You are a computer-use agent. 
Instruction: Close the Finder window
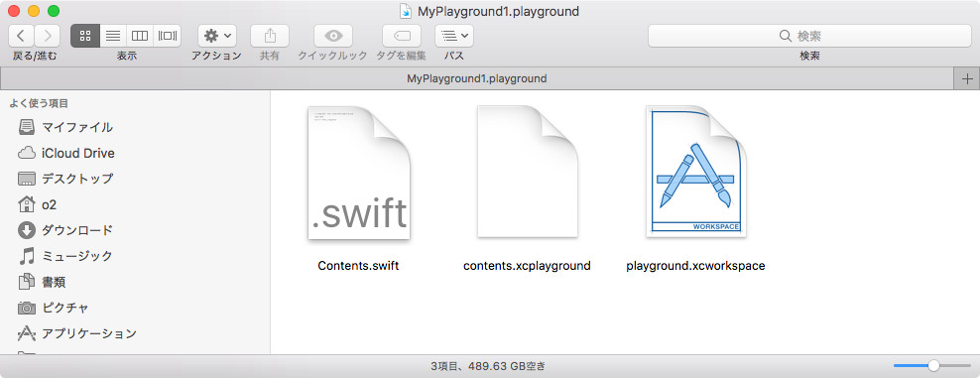point(14,11)
